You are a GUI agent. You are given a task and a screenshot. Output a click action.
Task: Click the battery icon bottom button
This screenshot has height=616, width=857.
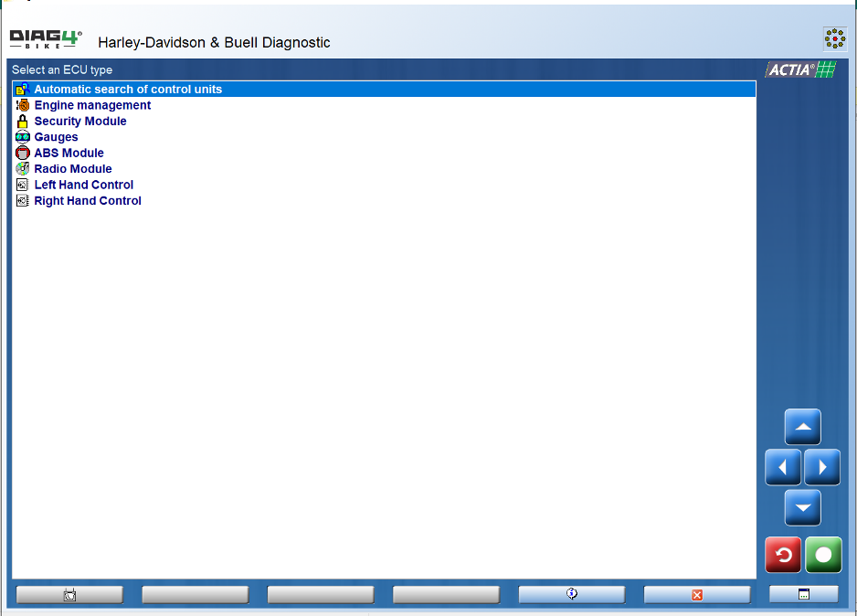(x=69, y=595)
